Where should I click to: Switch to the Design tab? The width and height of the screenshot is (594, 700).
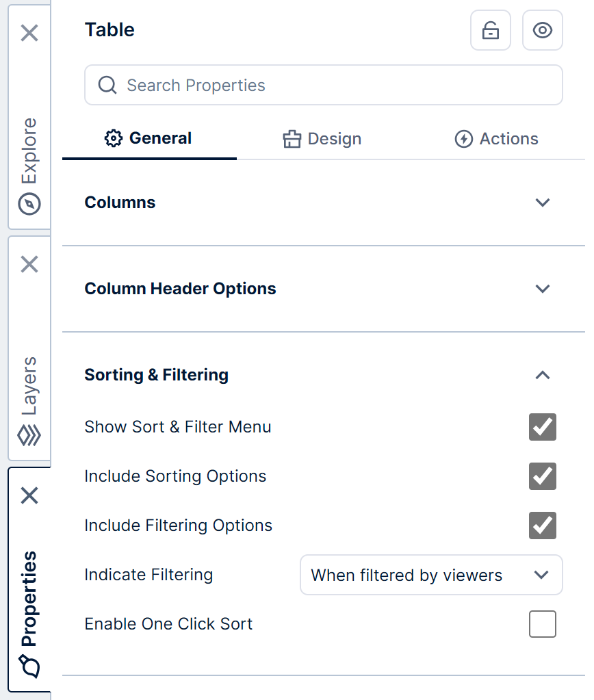[x=322, y=138]
